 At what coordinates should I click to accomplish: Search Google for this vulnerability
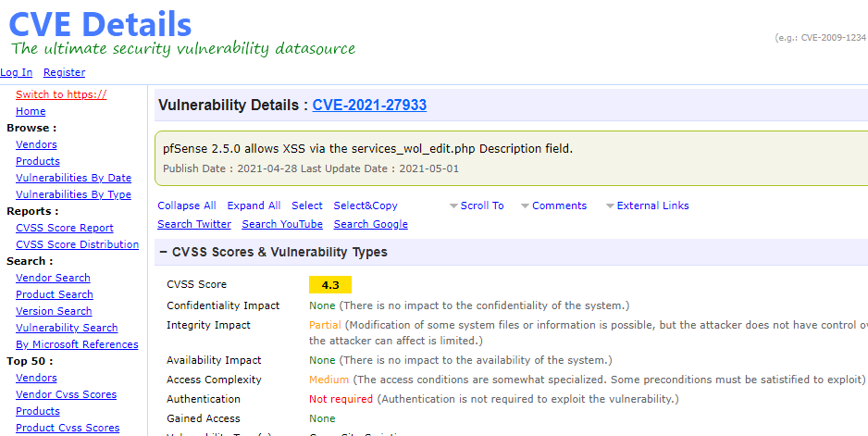pyautogui.click(x=370, y=224)
